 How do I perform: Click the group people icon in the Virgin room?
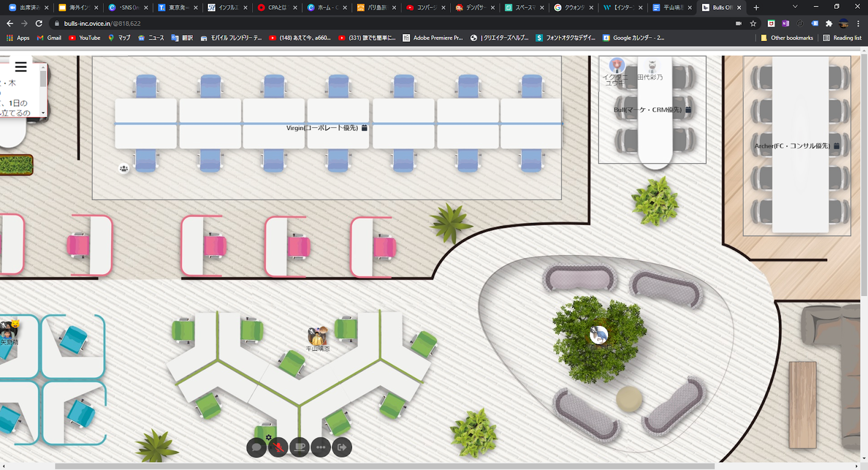(x=124, y=169)
